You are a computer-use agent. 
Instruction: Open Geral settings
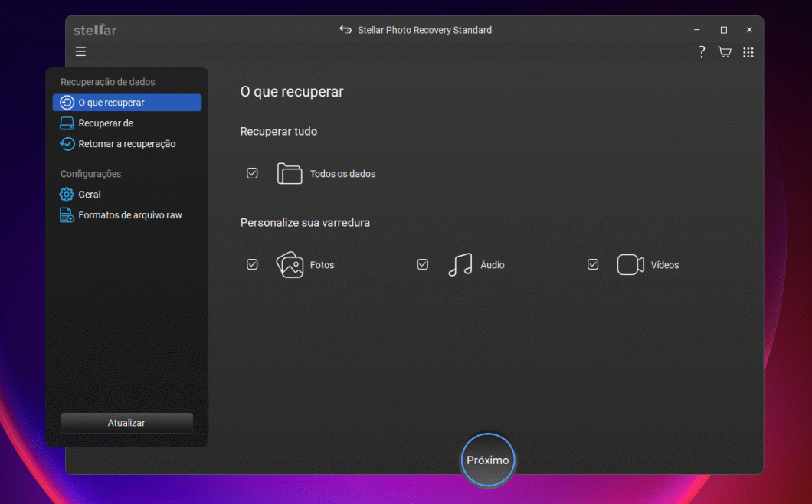89,195
